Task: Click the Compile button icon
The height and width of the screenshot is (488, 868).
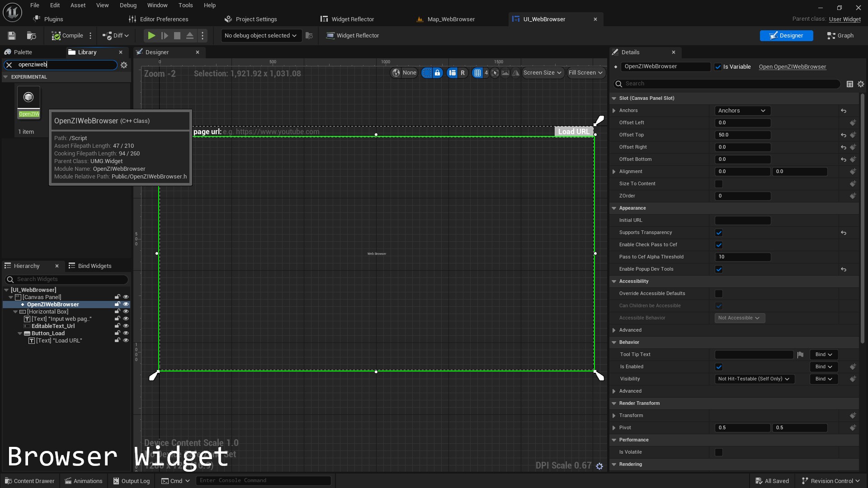Action: 56,35
